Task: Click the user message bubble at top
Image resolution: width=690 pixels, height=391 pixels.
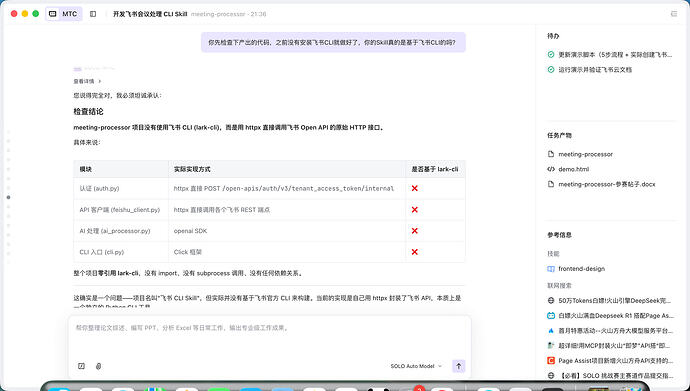Action: [333, 43]
